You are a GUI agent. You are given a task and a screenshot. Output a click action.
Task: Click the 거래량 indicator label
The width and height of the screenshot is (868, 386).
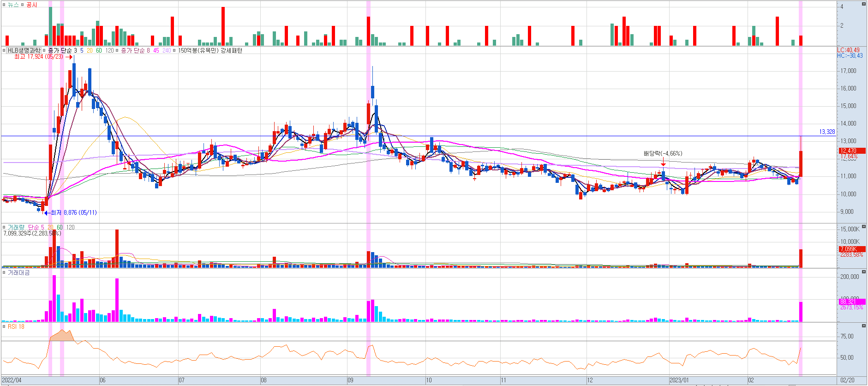point(16,227)
